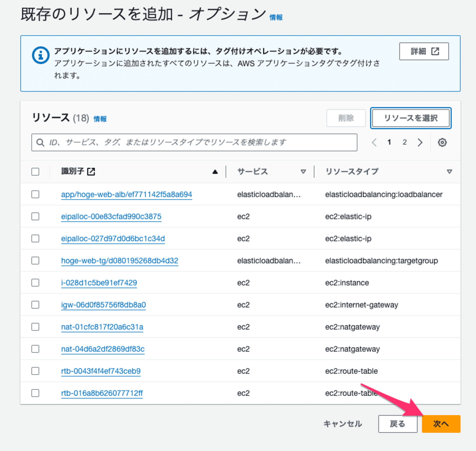This screenshot has height=451, width=476.
Task: Check the rtb-0043f4f4ef743ceb9 row checkbox
Action: coord(35,371)
